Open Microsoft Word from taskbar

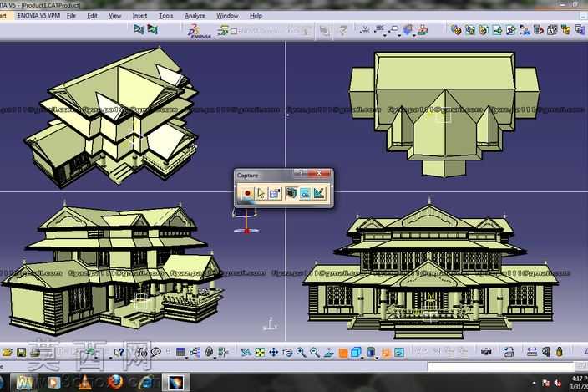click(x=24, y=383)
